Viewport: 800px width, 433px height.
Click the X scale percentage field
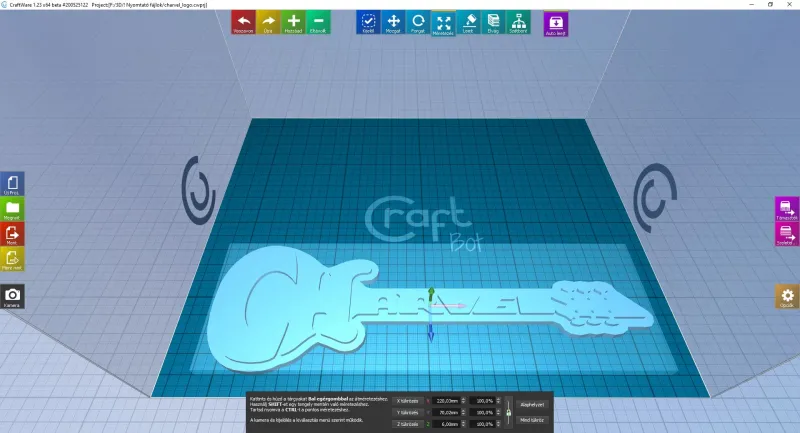[x=483, y=401]
